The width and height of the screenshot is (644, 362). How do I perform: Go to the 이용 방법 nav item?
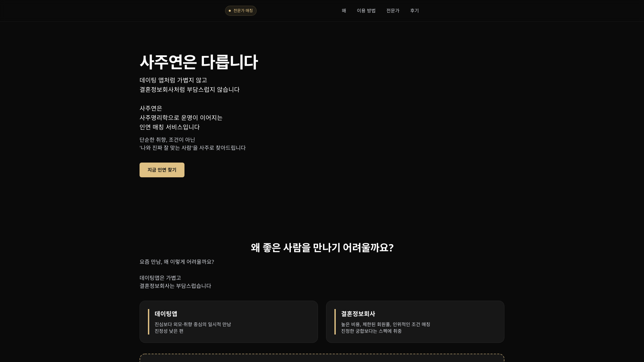pos(366,11)
